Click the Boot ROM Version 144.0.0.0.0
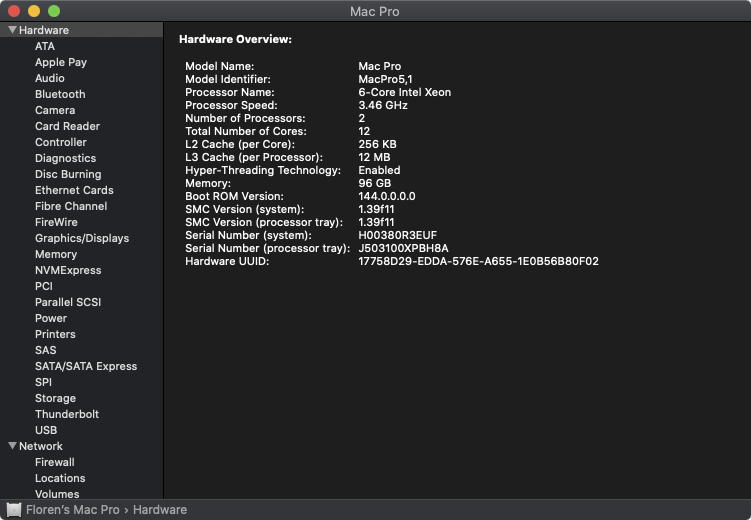Image resolution: width=751 pixels, height=520 pixels. pyautogui.click(x=387, y=196)
